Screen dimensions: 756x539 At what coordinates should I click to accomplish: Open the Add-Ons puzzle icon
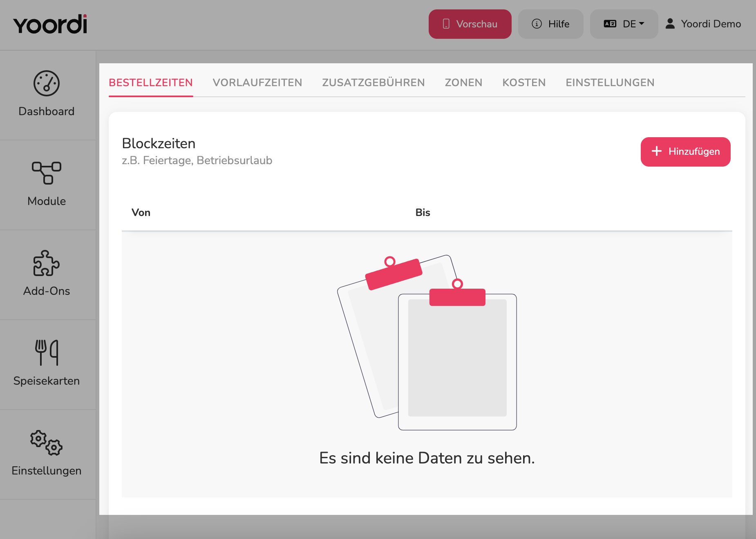point(47,263)
